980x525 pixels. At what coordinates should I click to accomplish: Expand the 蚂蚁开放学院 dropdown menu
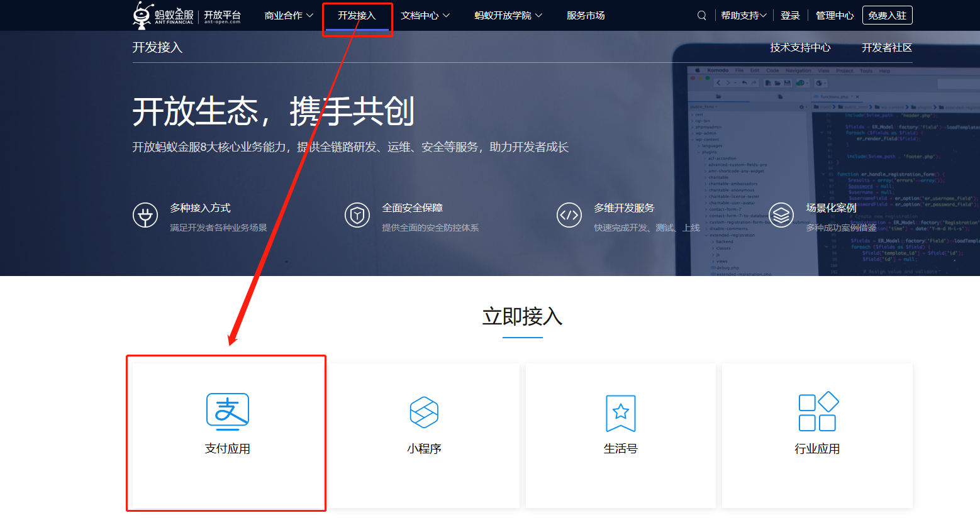click(x=508, y=16)
